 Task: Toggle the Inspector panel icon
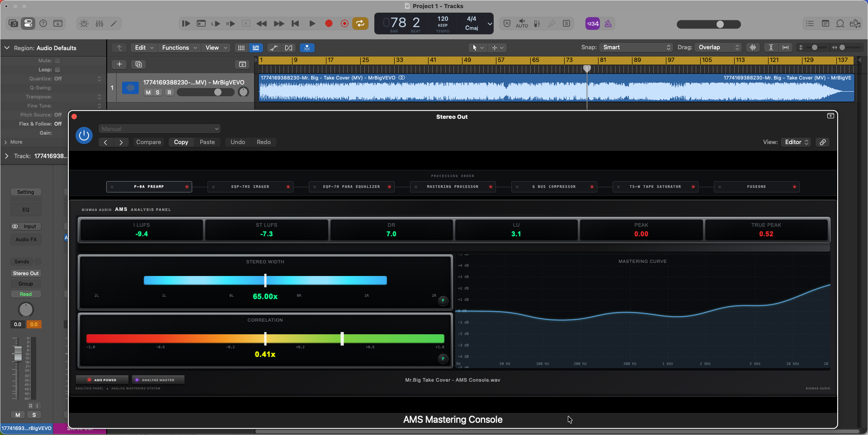pos(28,23)
